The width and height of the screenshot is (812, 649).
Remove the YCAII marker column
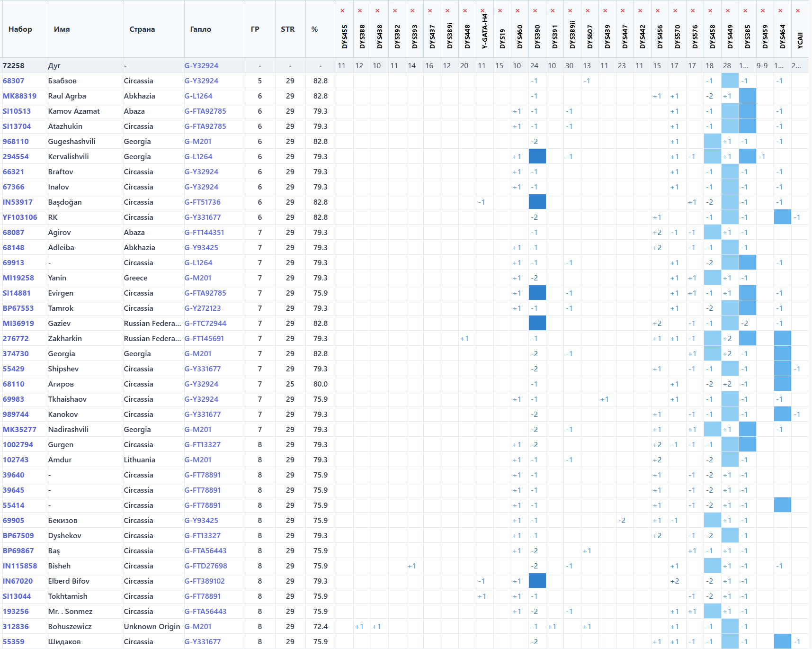[x=798, y=11]
